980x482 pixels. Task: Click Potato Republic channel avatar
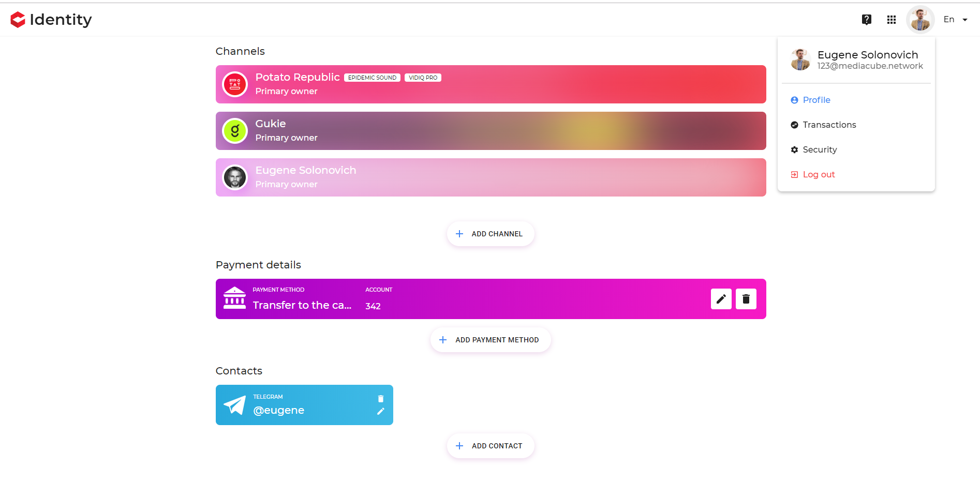[x=235, y=84]
